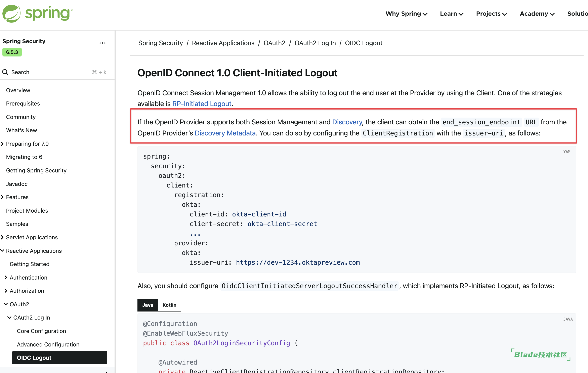Open What's New page

22,130
